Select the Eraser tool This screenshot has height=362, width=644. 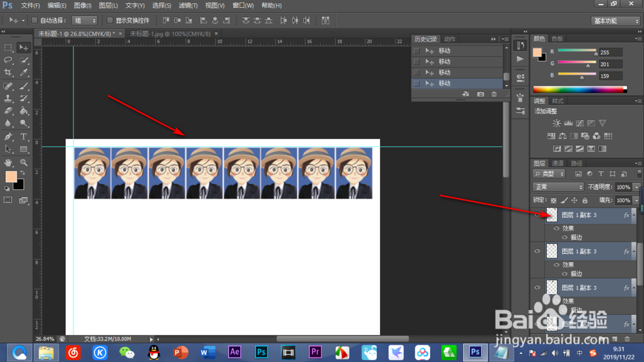click(8, 111)
